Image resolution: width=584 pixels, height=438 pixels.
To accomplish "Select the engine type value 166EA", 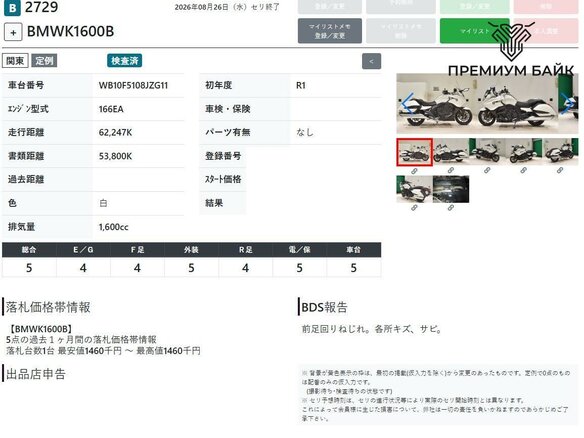I will [x=111, y=109].
